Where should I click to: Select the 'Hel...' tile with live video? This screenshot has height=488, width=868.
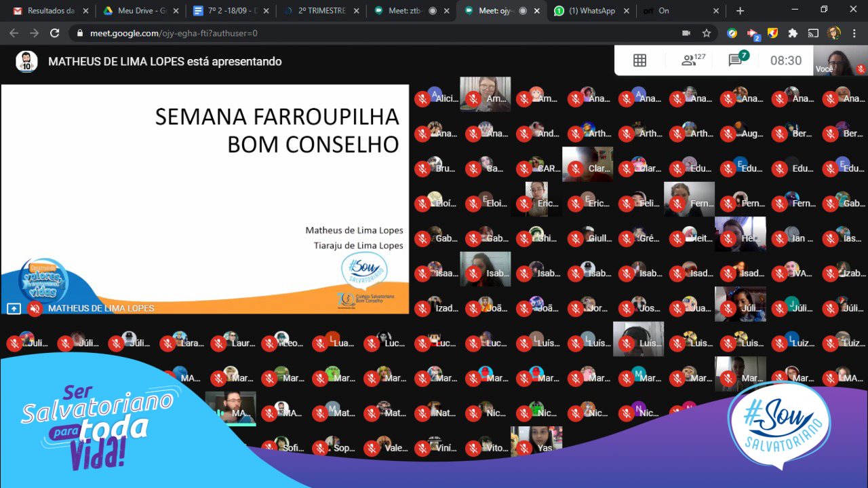click(741, 234)
